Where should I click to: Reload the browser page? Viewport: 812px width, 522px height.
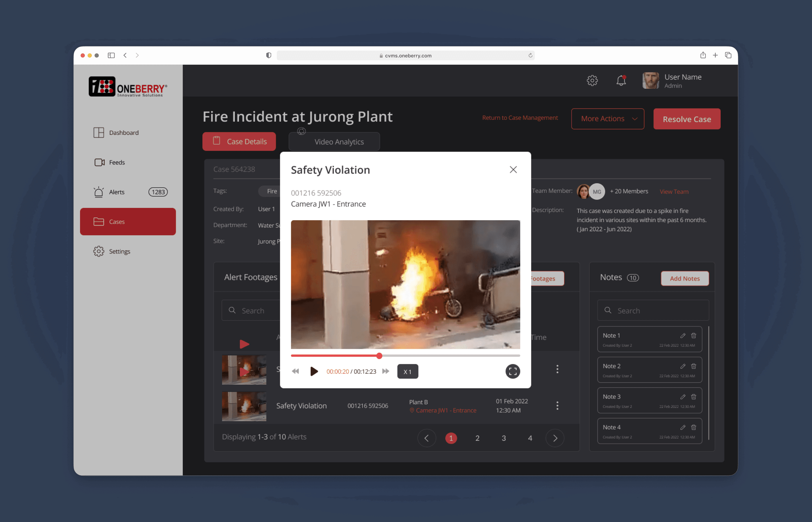coord(530,55)
